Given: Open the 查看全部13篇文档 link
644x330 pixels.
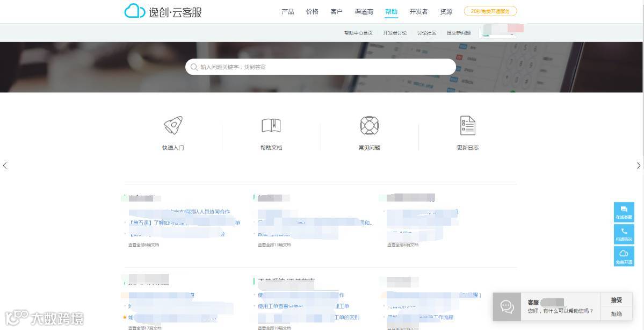Looking at the screenshot, I should click(274, 245).
